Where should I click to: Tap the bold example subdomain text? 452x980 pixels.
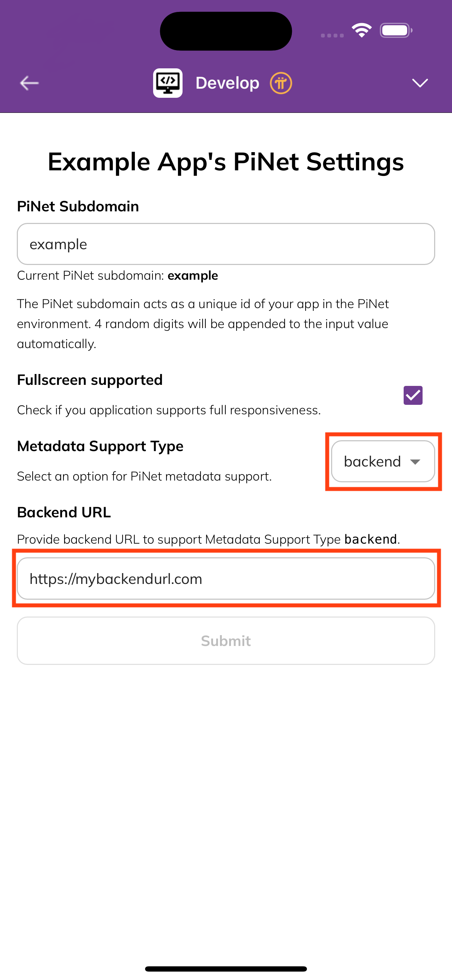coord(193,275)
